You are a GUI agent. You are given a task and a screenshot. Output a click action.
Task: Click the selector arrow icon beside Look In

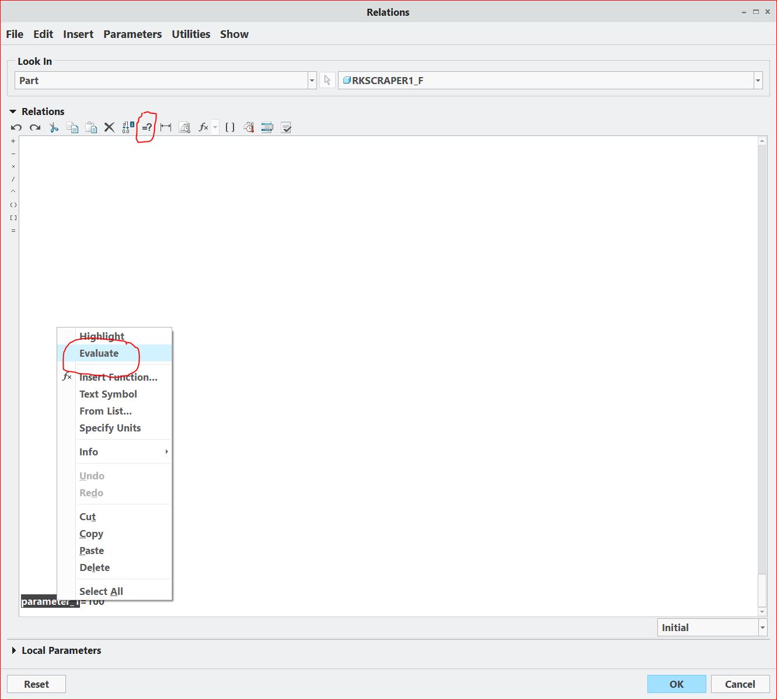tap(327, 80)
